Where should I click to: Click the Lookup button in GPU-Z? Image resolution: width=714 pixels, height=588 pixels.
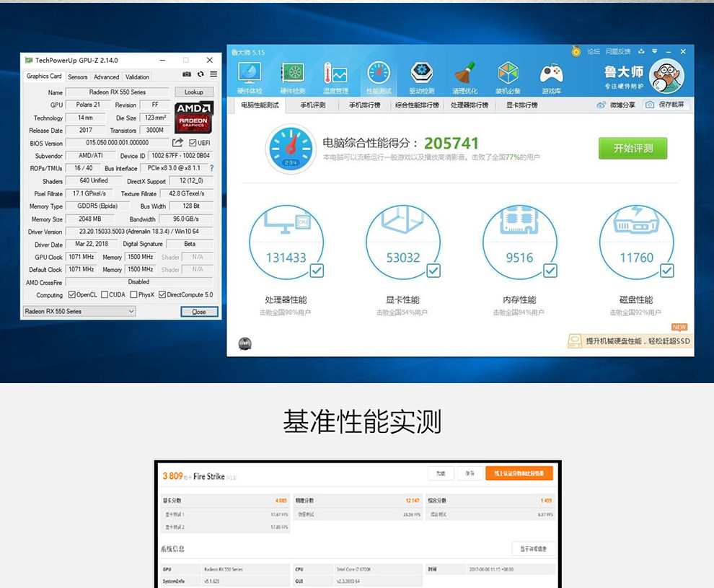tap(193, 92)
